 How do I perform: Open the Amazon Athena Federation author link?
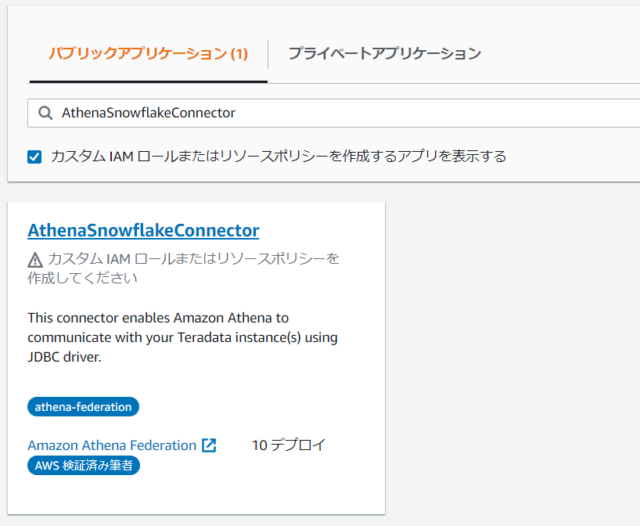112,445
